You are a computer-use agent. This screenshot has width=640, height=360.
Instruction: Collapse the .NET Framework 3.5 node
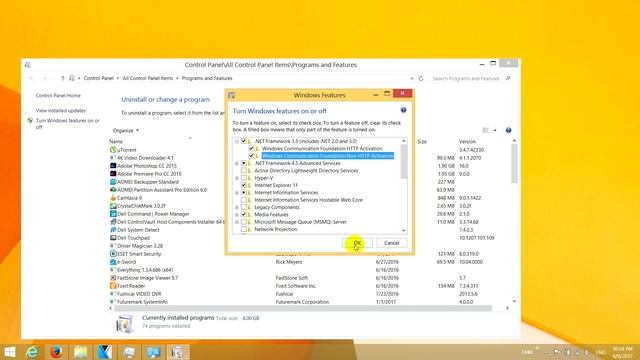[237, 141]
